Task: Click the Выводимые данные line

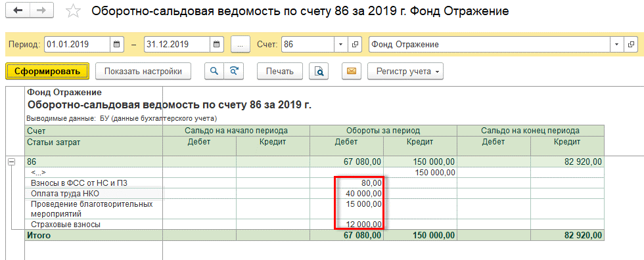Action: [122, 119]
